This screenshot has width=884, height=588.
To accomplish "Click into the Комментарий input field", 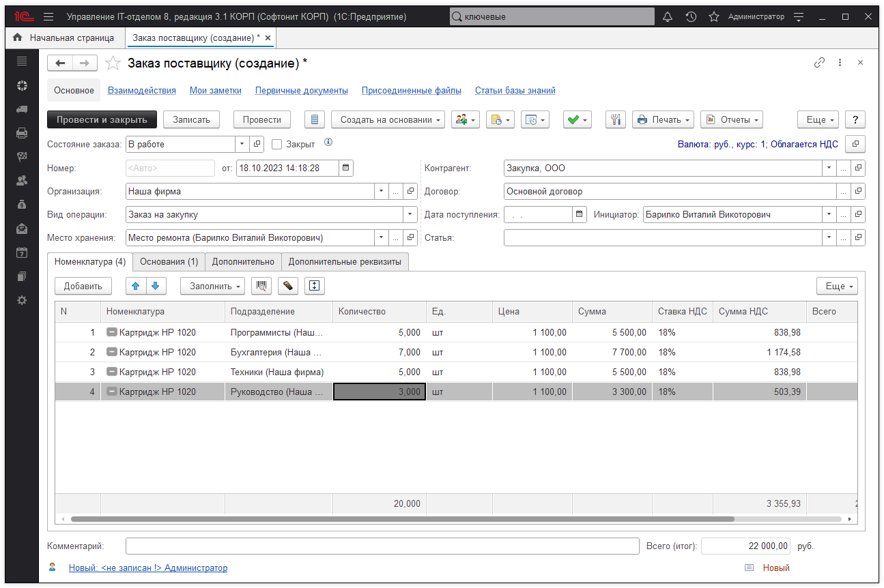I will 382,546.
